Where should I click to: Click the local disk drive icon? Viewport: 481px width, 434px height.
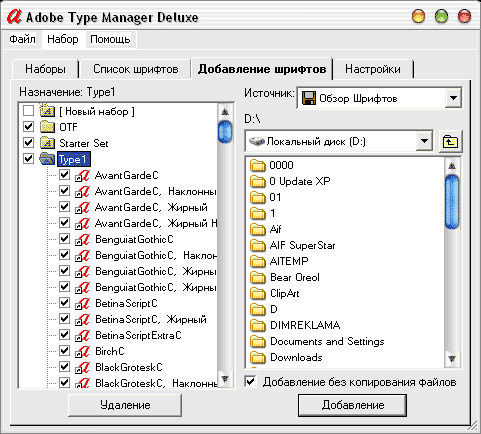257,142
